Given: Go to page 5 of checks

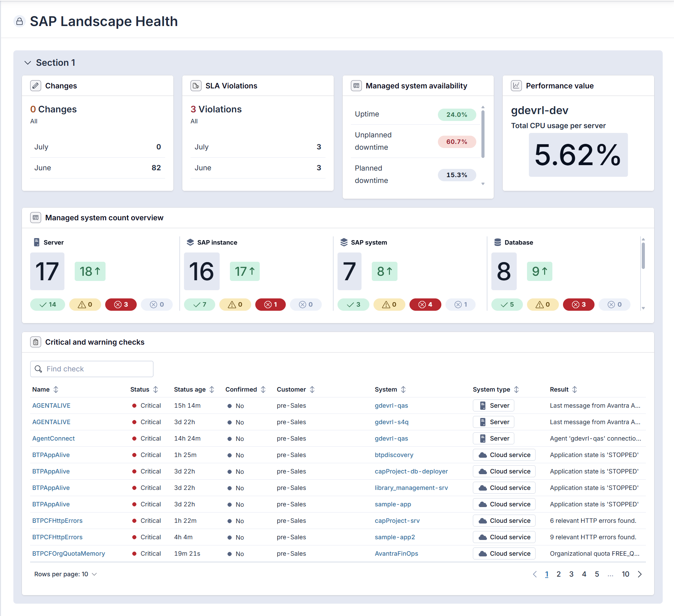Looking at the screenshot, I should click(x=597, y=574).
